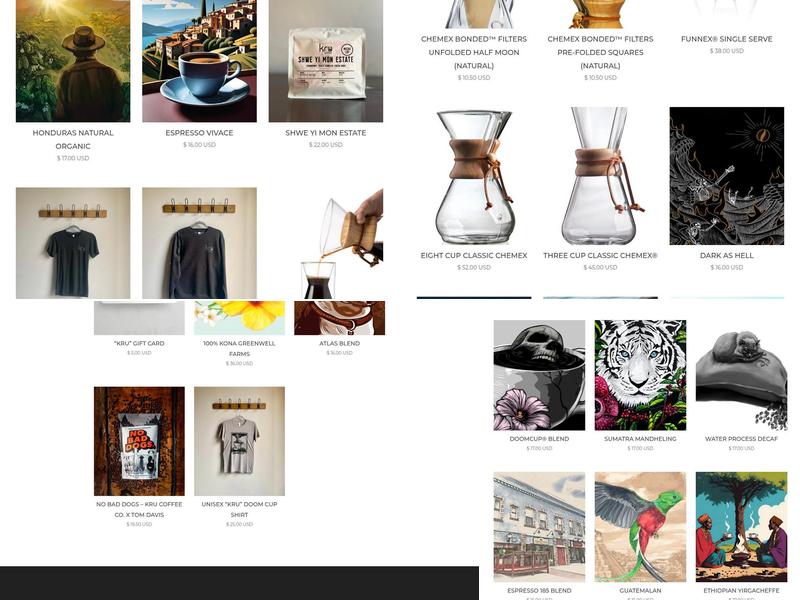Select the Eight Cup Classic Chemex image
This screenshot has height=600, width=800.
coord(474,176)
